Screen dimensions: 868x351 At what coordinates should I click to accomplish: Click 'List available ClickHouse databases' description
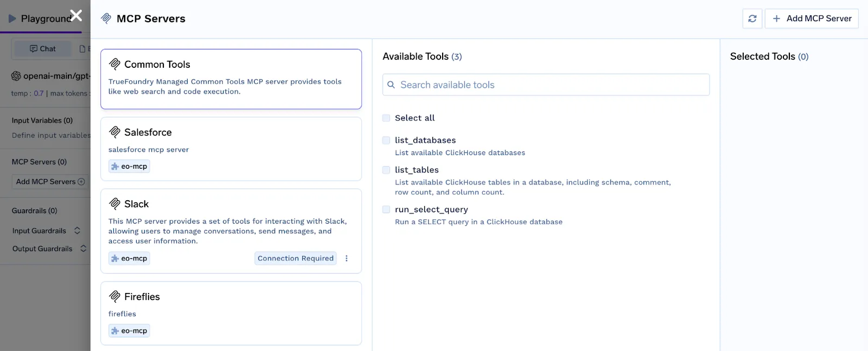tap(460, 153)
